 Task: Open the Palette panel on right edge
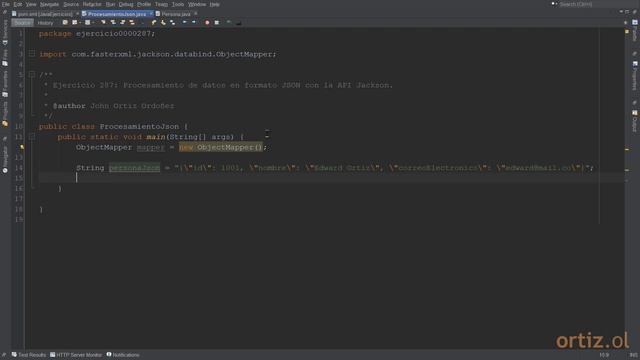click(635, 31)
